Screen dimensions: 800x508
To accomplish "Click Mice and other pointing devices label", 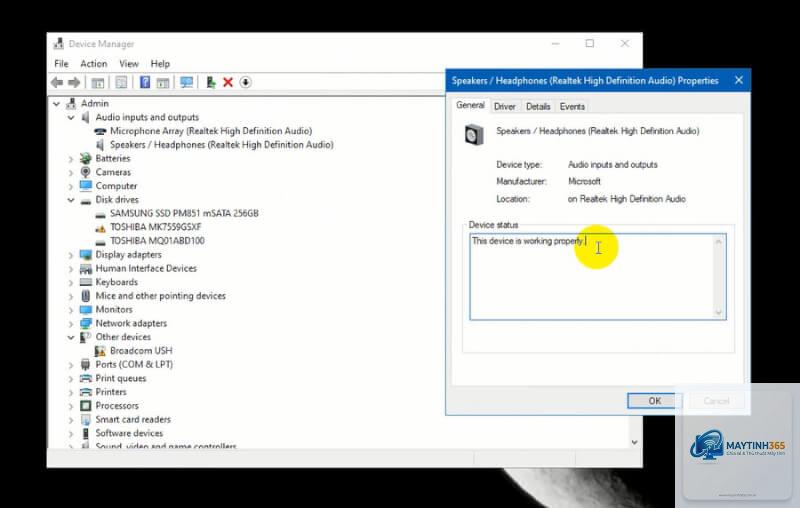I will pos(160,296).
